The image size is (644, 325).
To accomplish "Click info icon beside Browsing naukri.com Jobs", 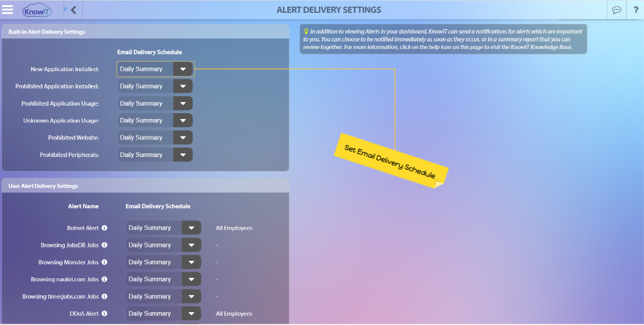I will (104, 279).
